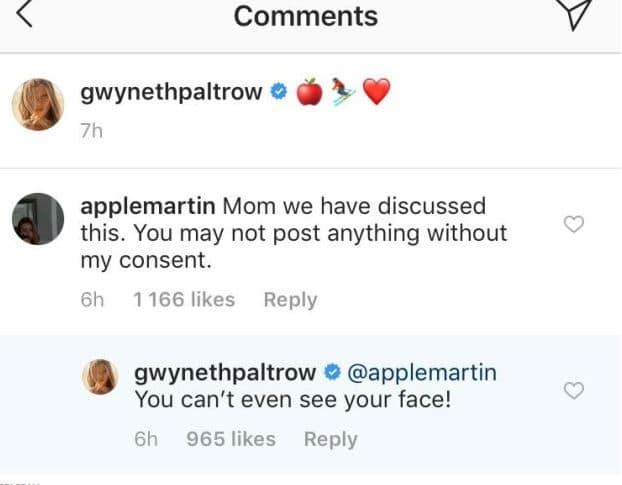Tap the red apple emoji
622x485 pixels.
click(x=310, y=92)
